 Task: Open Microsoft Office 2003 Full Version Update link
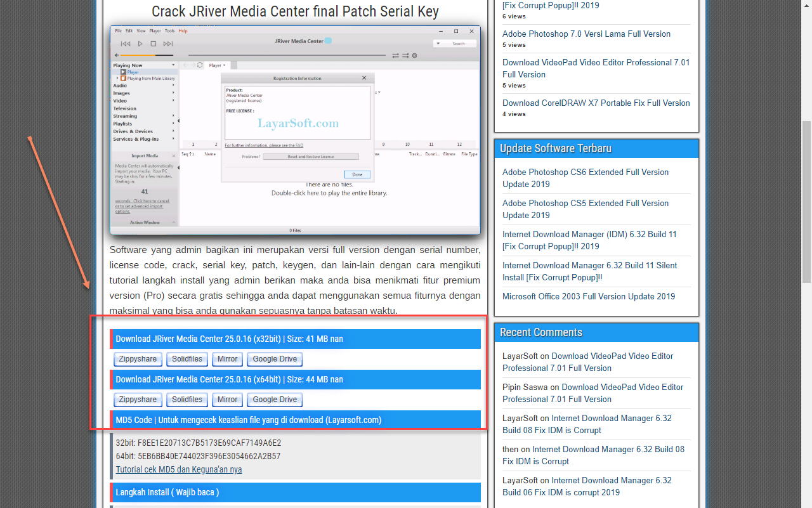tap(589, 296)
